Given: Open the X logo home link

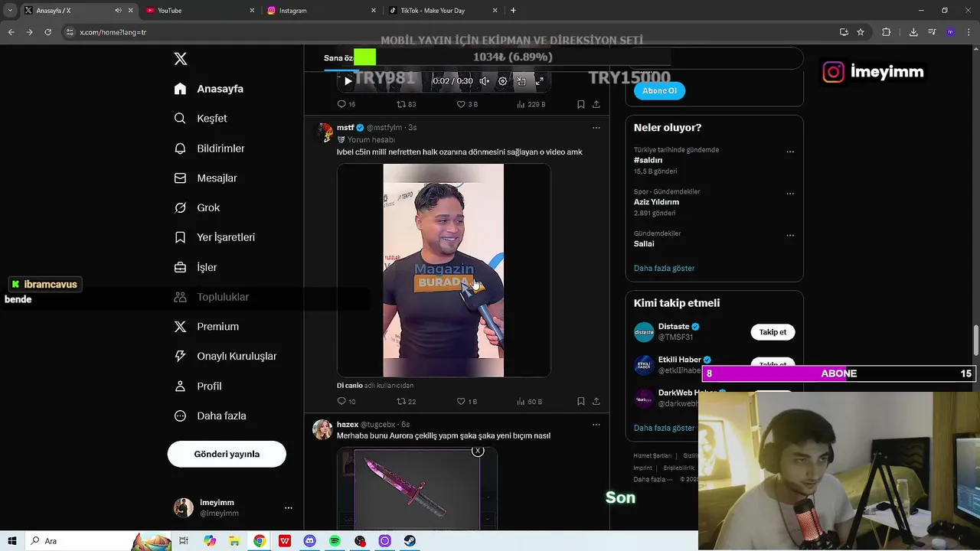Looking at the screenshot, I should pyautogui.click(x=181, y=59).
